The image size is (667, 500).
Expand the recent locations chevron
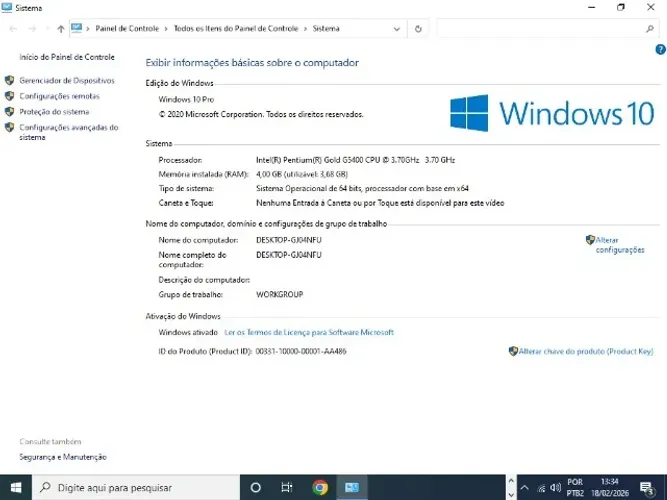coord(47,29)
